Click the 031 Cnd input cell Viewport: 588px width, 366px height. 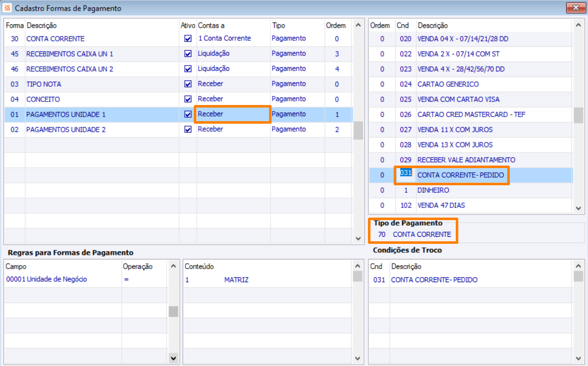click(x=406, y=174)
